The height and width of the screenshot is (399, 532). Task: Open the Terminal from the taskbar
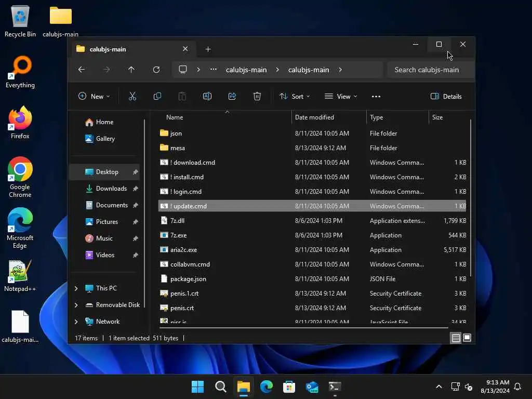point(335,387)
